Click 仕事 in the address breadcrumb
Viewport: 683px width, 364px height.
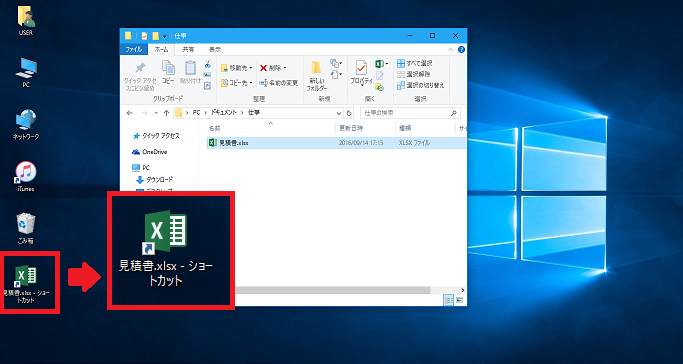pos(254,113)
